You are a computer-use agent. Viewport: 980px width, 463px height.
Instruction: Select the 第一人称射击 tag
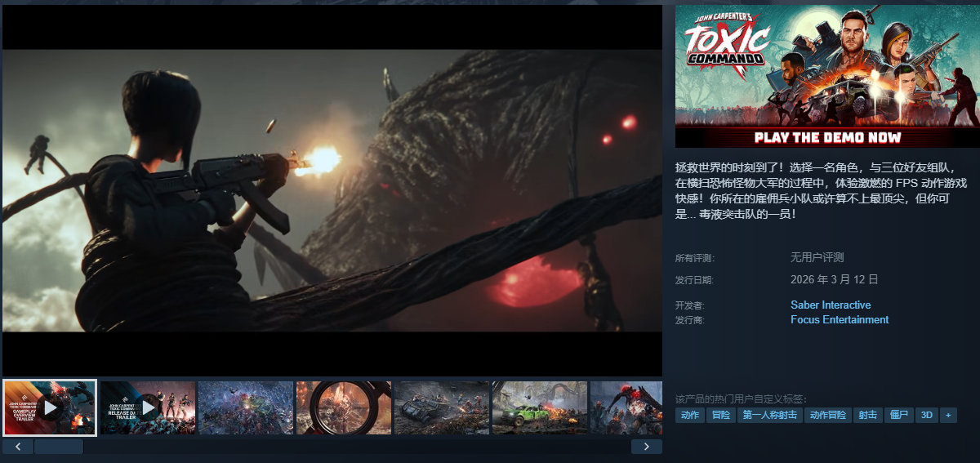pyautogui.click(x=769, y=415)
